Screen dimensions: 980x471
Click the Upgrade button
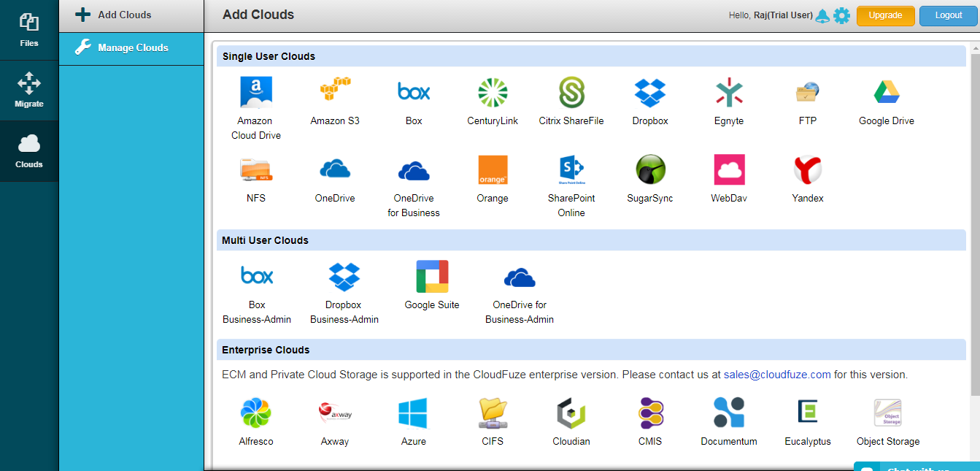(x=886, y=15)
